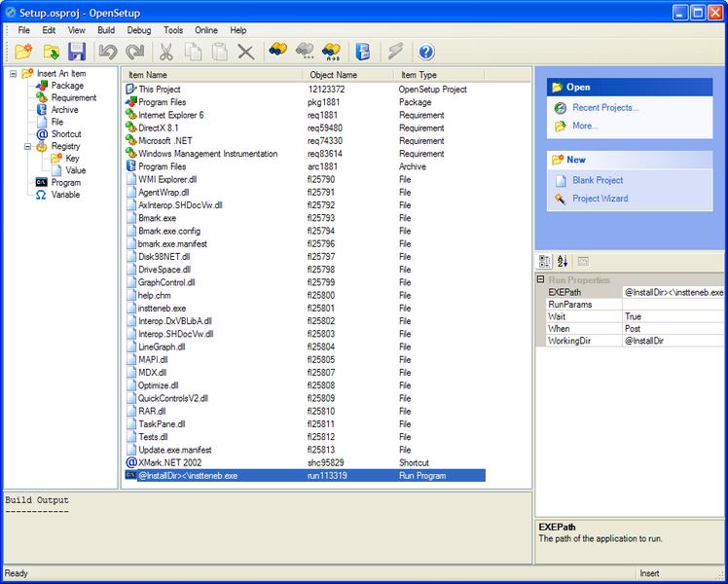This screenshot has width=728, height=584.
Task: Click the binoculars Replace icon
Action: 332,52
